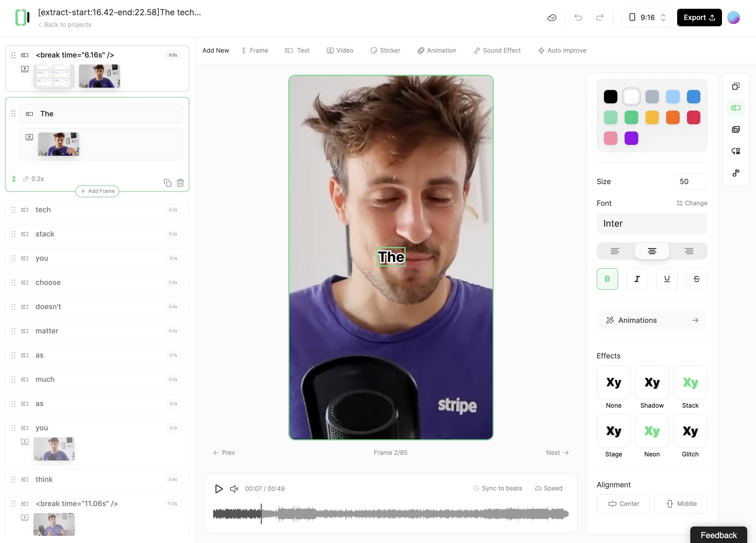Open the font Change picker

[x=692, y=203]
